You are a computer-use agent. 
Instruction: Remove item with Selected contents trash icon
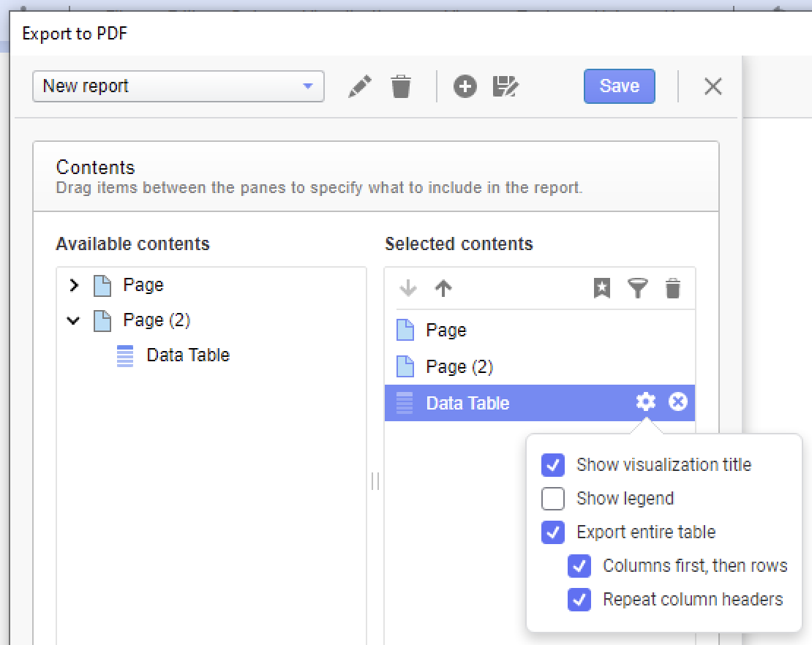pos(673,289)
